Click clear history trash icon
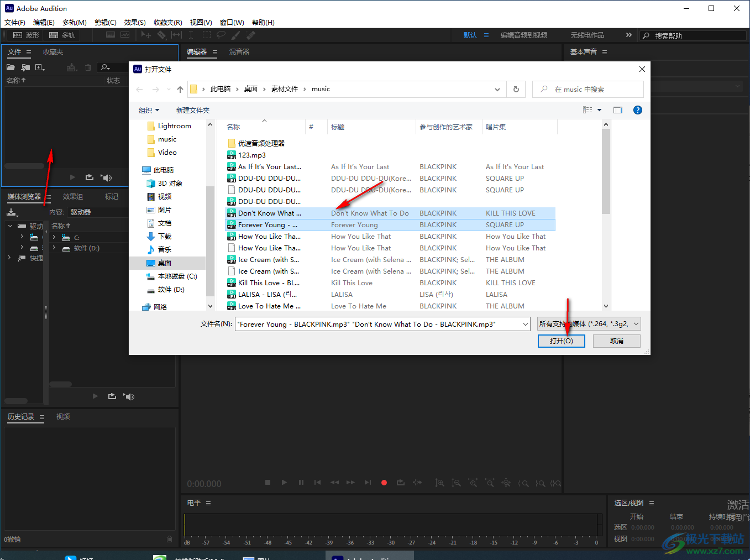 [x=170, y=539]
